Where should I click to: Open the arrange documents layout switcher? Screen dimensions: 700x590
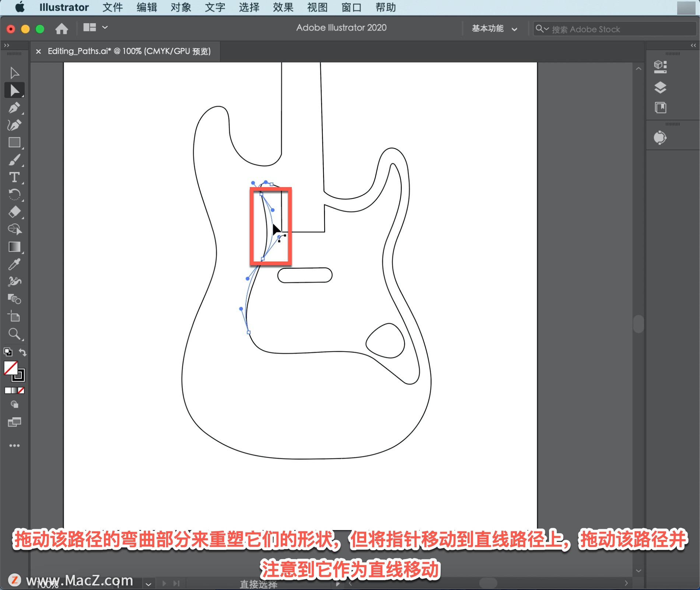[95, 28]
